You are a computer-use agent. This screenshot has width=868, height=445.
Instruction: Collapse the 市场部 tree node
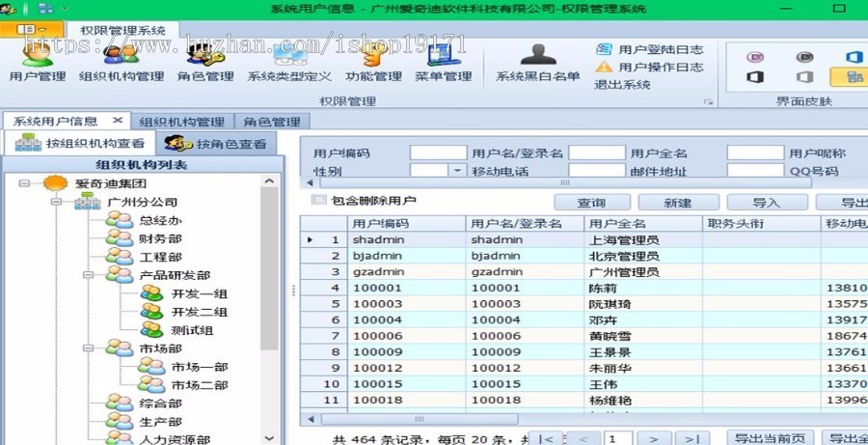pyautogui.click(x=89, y=348)
